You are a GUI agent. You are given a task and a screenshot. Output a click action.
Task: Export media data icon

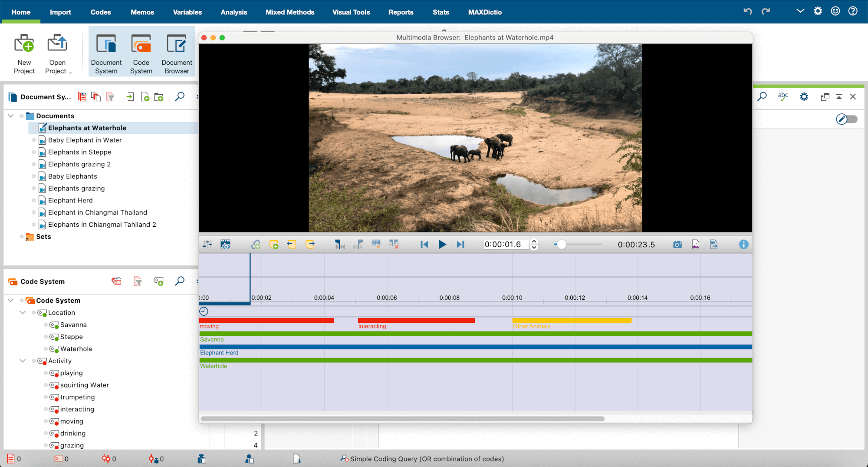pos(714,245)
